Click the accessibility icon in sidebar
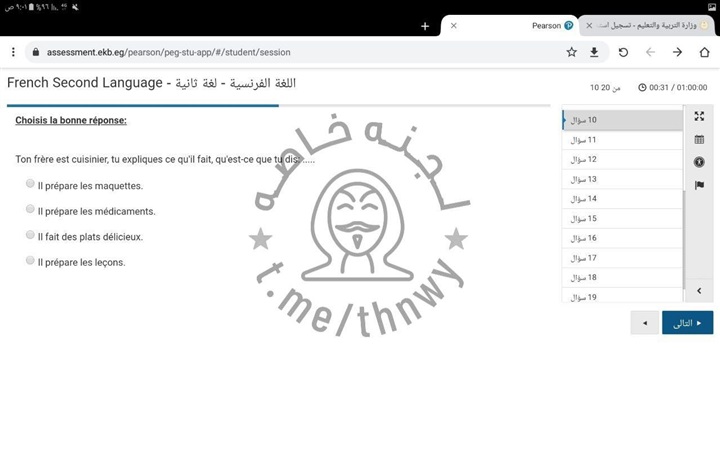Image resolution: width=720 pixels, height=450 pixels. (x=699, y=162)
